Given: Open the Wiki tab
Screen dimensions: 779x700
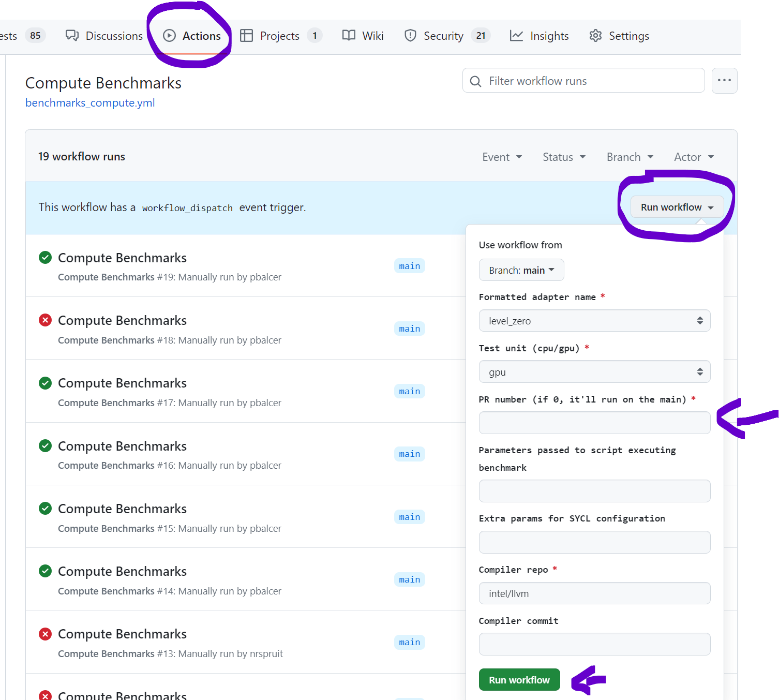Looking at the screenshot, I should click(x=363, y=36).
